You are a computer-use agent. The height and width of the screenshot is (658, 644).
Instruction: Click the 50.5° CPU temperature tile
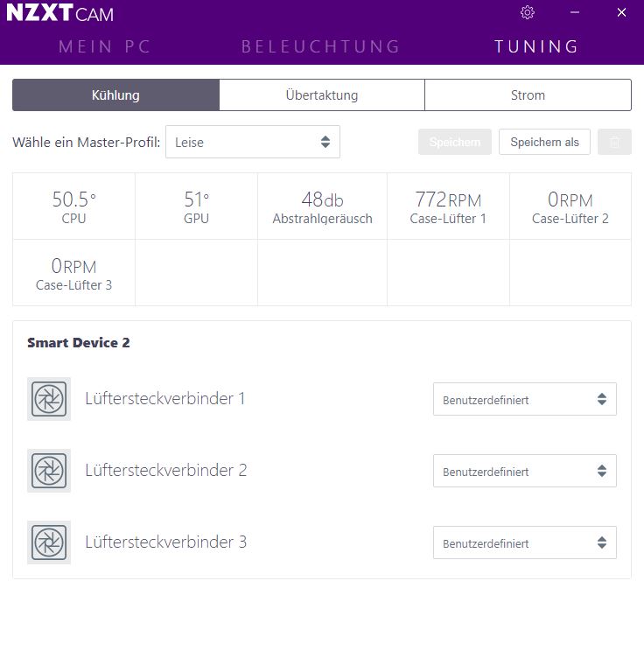pos(73,206)
